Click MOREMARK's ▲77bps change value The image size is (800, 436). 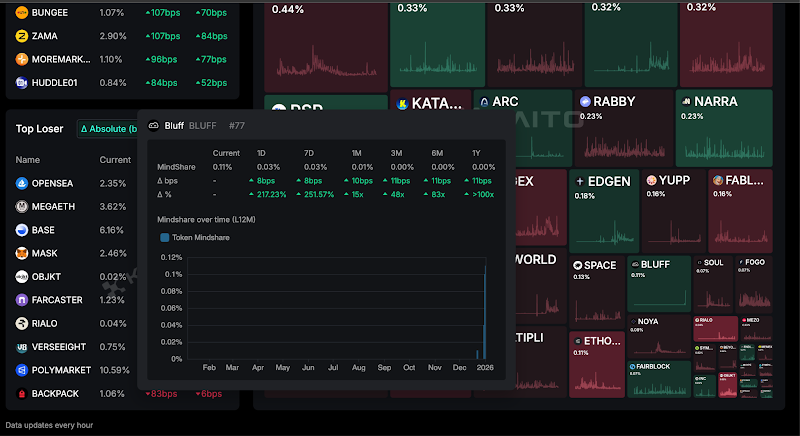(211, 59)
